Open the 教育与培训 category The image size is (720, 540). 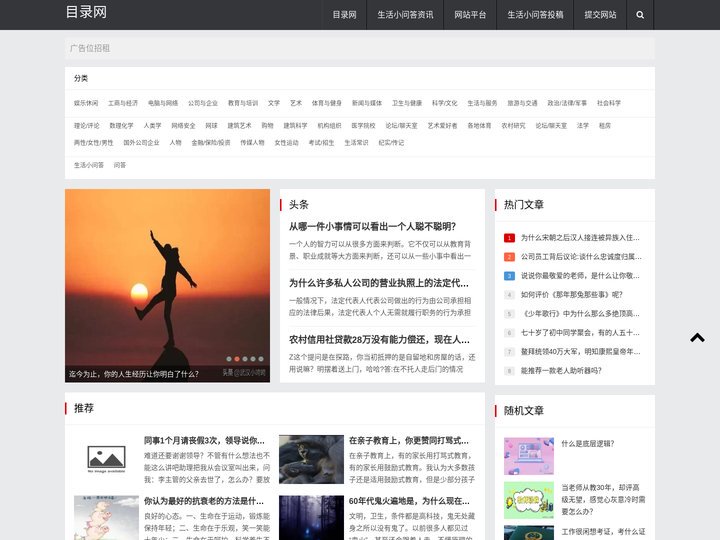click(x=243, y=103)
